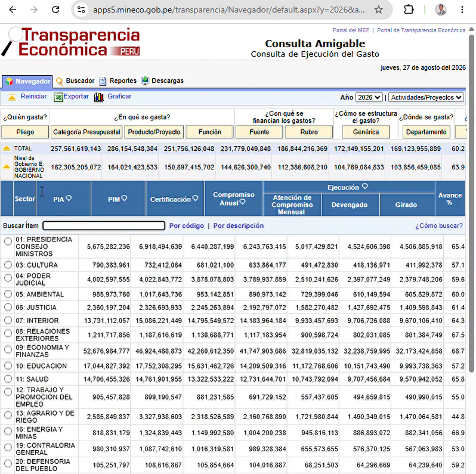Click the Buscar Ítem text field
This screenshot has height=474, width=476.
(104, 225)
